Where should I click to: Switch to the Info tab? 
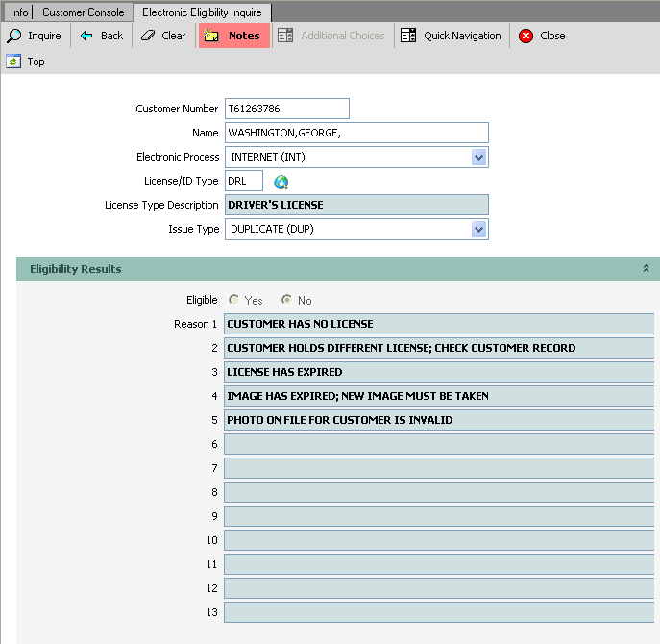tap(19, 12)
